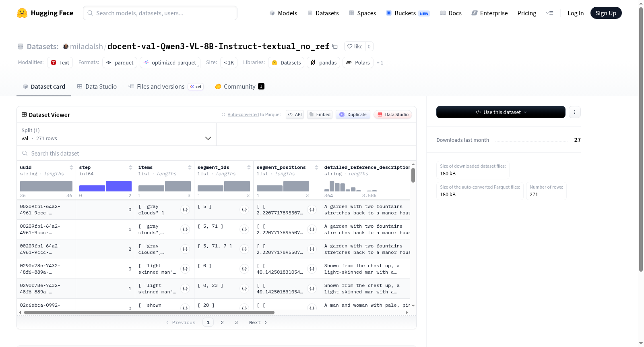The height and width of the screenshot is (347, 644).
Task: Open the Buckets menu item
Action: [408, 13]
